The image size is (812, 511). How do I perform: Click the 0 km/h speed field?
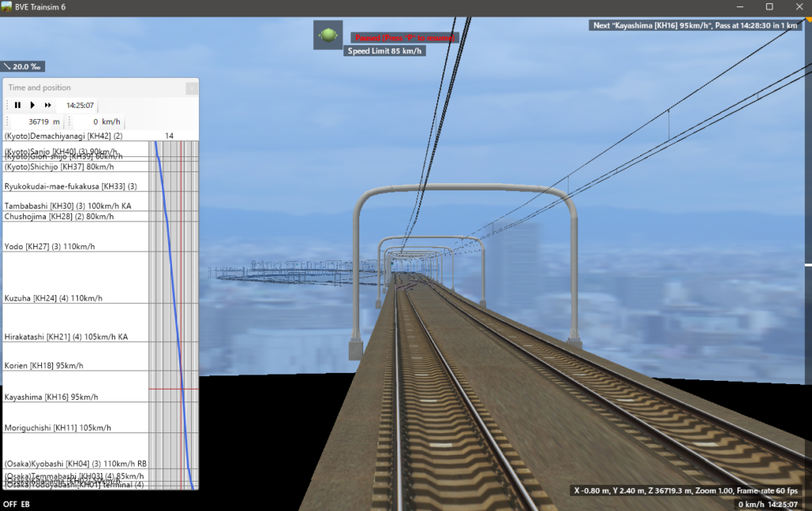pos(100,121)
